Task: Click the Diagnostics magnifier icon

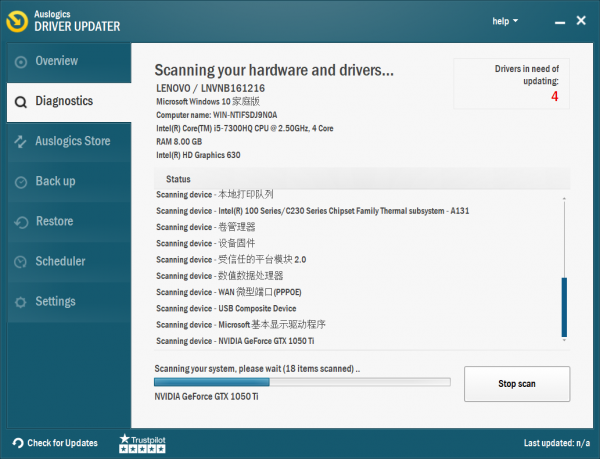Action: click(21, 102)
